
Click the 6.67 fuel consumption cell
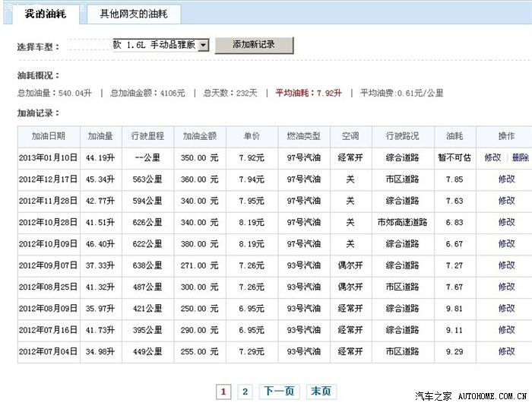point(454,244)
